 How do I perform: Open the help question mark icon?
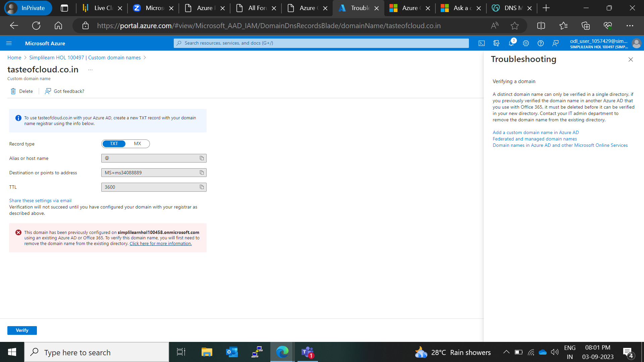click(x=540, y=43)
